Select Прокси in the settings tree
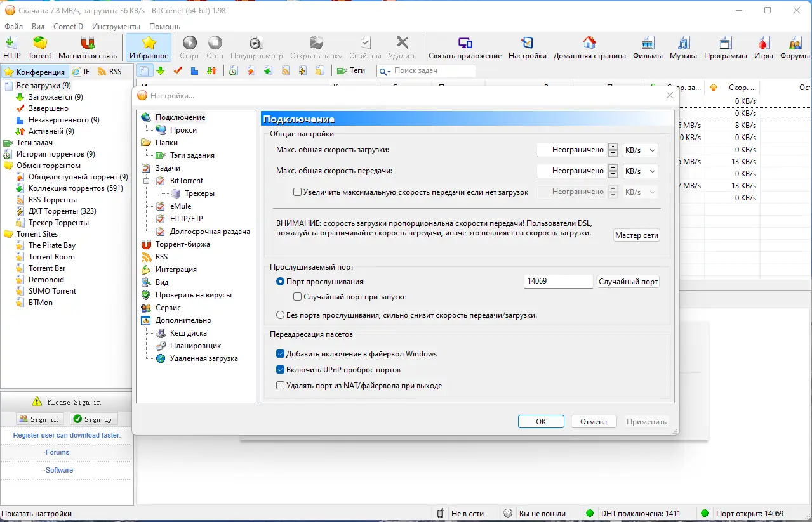 pos(183,130)
